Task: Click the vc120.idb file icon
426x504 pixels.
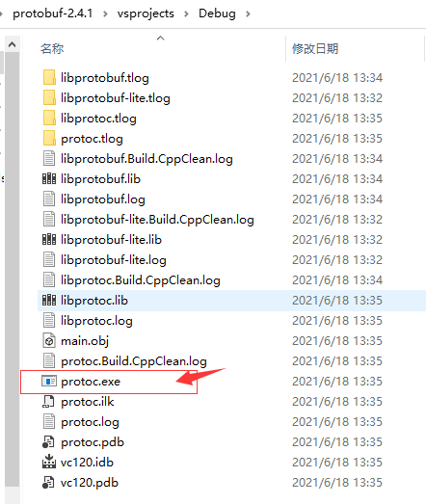Action: pyautogui.click(x=49, y=462)
